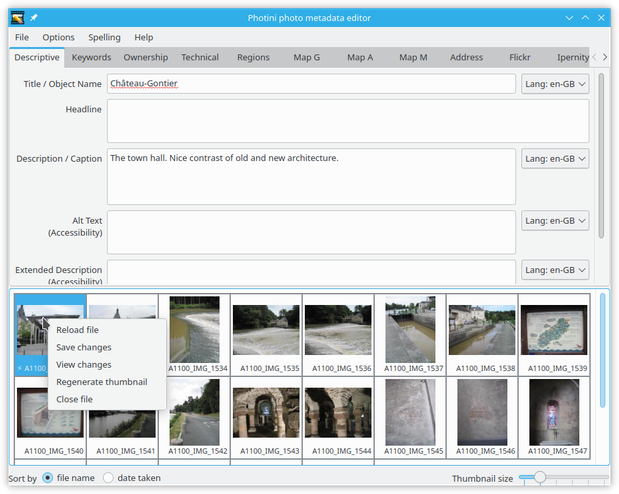Select the Descriptive tab
The width and height of the screenshot is (619, 494).
click(x=37, y=57)
